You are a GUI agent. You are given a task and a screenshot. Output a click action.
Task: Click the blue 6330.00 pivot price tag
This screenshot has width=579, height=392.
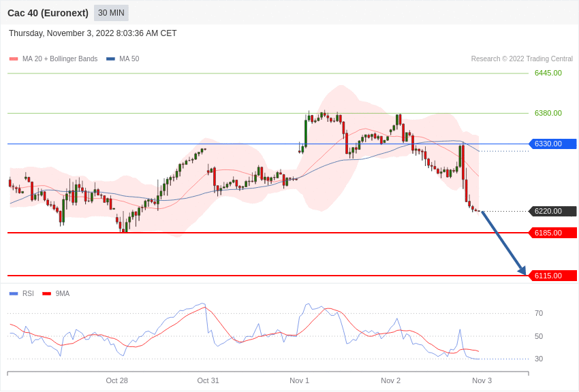tap(553, 144)
